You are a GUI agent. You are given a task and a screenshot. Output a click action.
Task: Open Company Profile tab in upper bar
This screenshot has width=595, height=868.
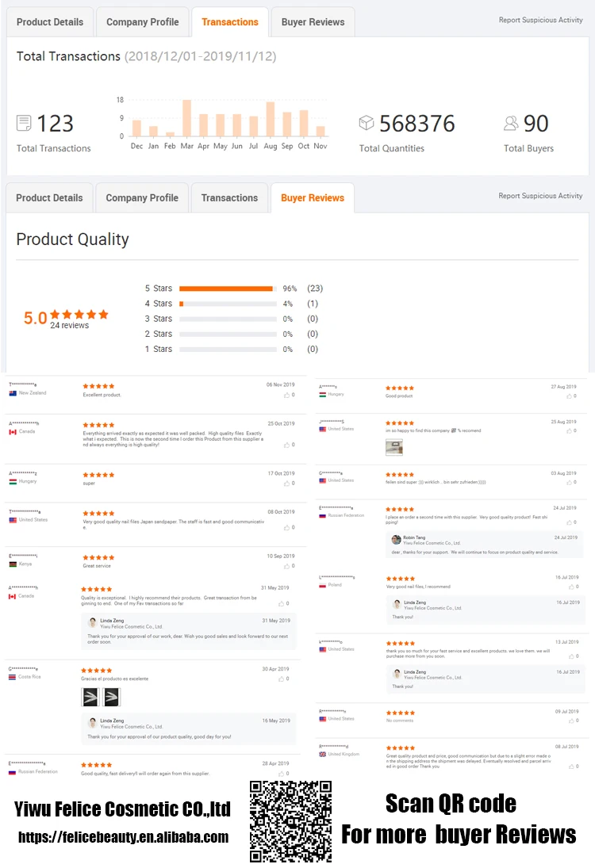[143, 22]
